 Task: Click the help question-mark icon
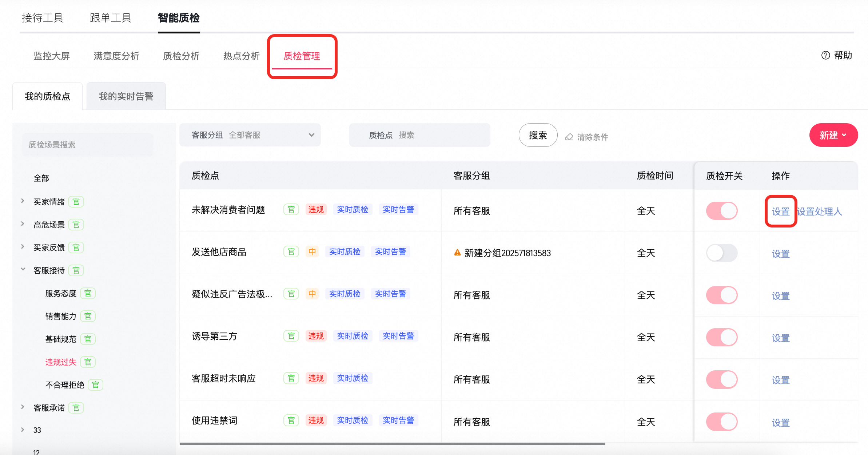[x=825, y=55]
